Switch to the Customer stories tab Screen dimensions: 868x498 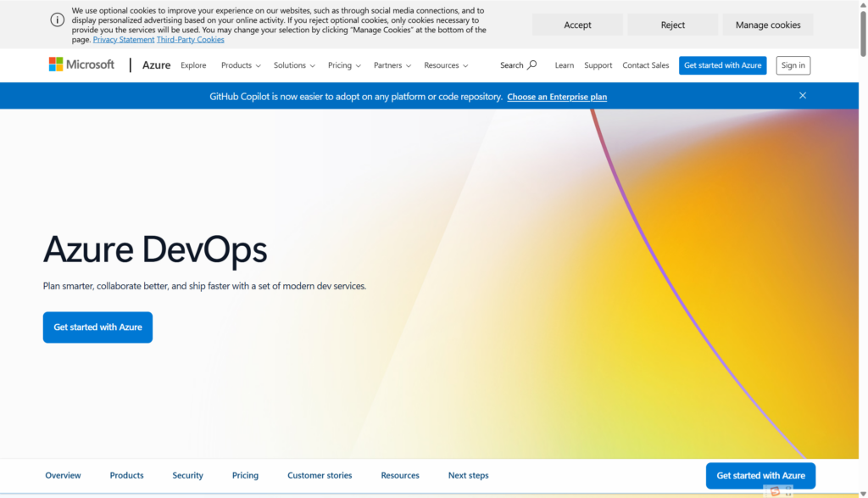coord(320,475)
